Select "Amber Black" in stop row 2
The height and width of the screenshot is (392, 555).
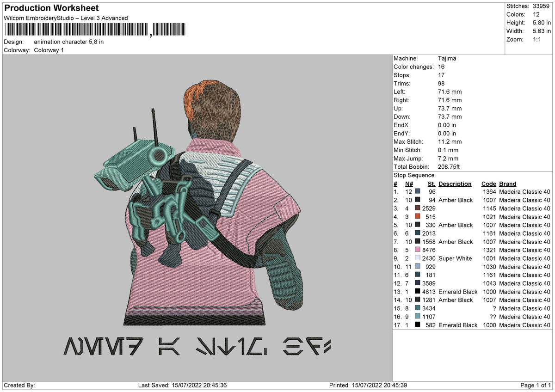(456, 200)
